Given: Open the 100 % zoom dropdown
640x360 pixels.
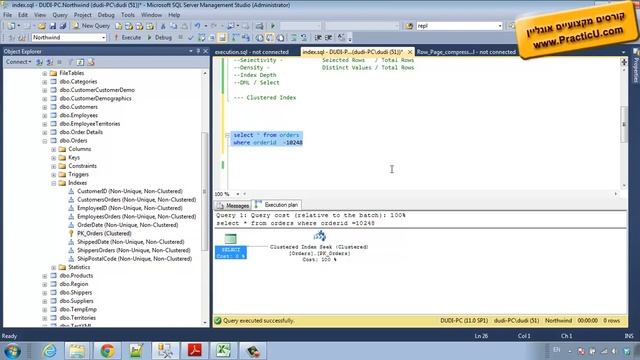Looking at the screenshot, I should point(238,194).
